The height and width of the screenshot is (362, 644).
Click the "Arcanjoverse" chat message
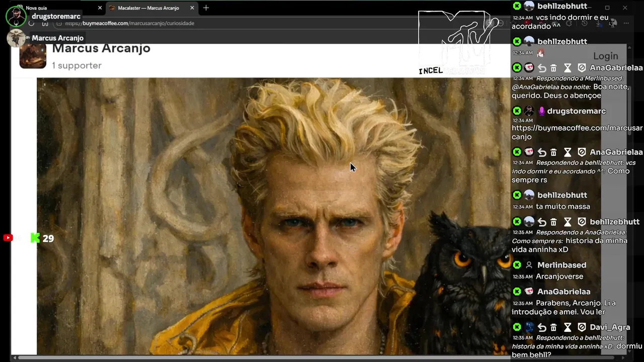click(x=559, y=277)
